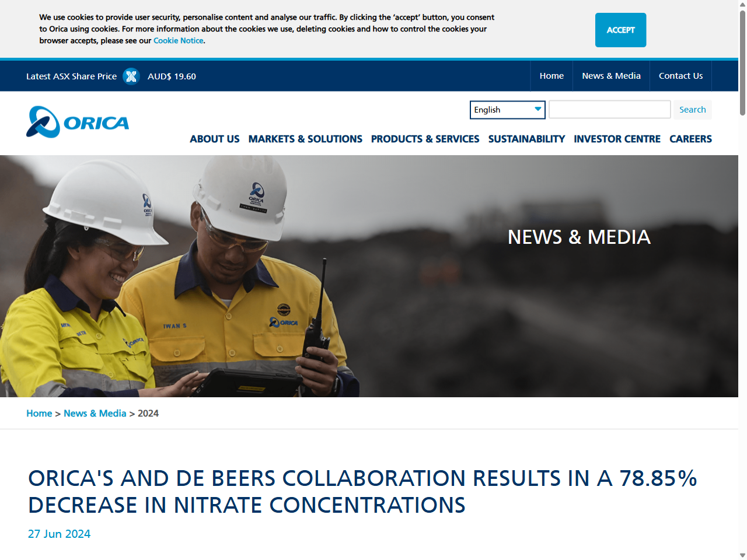Open the English language dropdown
Image resolution: width=747 pixels, height=560 pixels.
(502, 110)
